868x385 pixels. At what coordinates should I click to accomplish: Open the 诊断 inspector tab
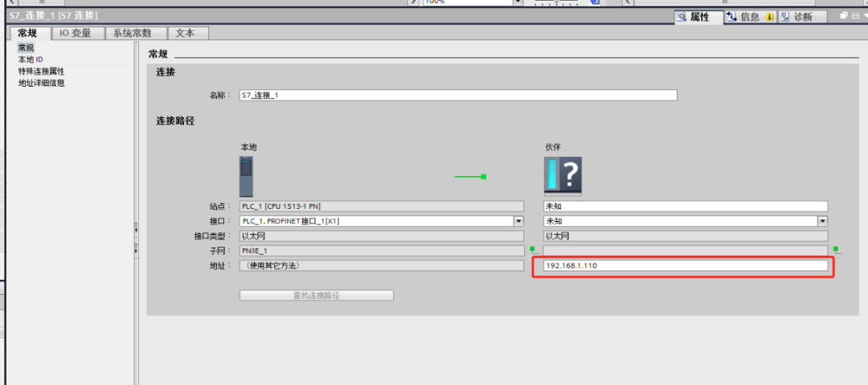[x=803, y=17]
